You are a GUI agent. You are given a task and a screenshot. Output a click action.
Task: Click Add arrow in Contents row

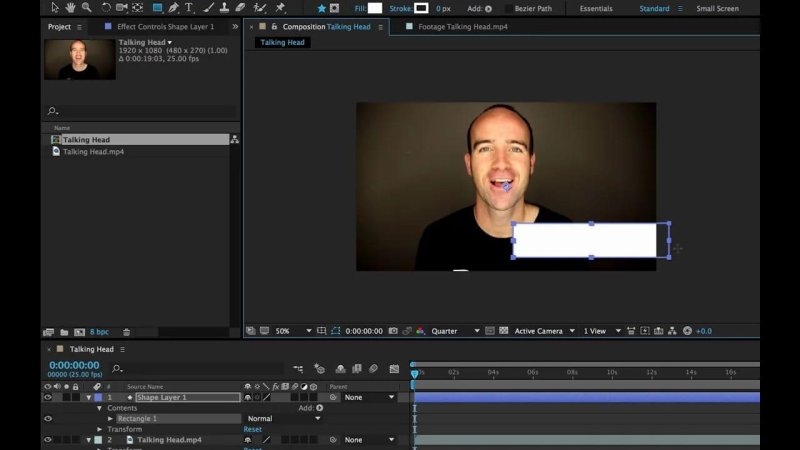coord(319,408)
